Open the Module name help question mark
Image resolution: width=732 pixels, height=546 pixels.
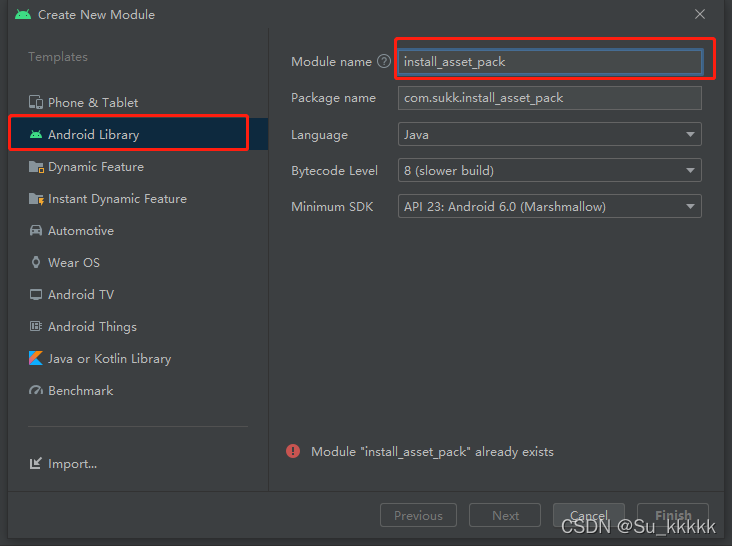pyautogui.click(x=384, y=61)
